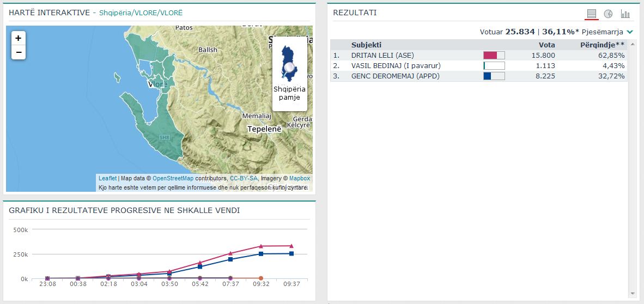Viewport: 644px width, 304px height.
Task: Click the pink vote bar for Dritan Leli
Action: [x=490, y=55]
